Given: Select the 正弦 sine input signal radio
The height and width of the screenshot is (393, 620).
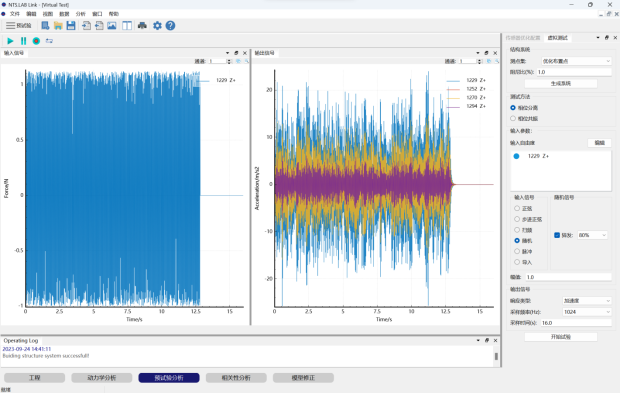Looking at the screenshot, I should click(517, 208).
